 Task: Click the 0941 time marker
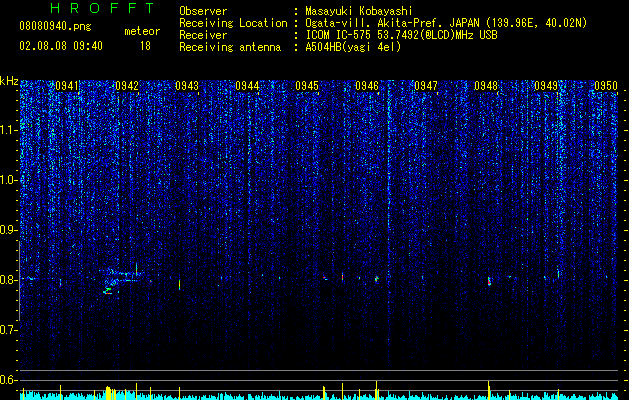coord(67,86)
